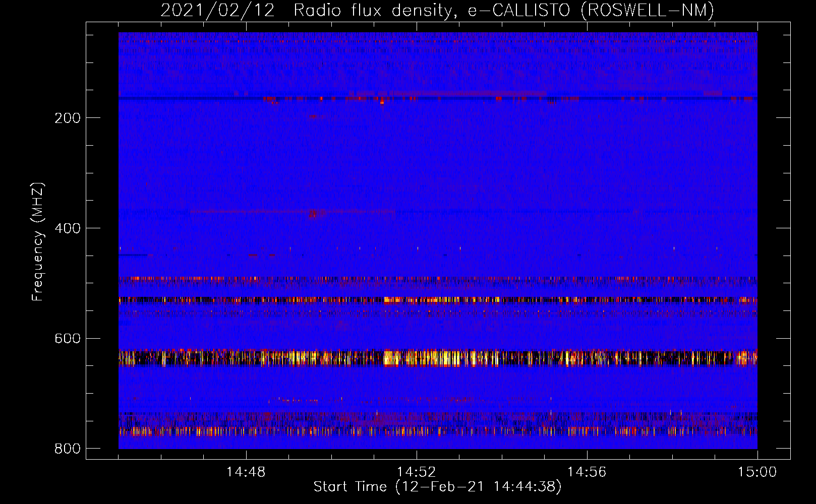Click the 14:48 time tick label

click(246, 472)
